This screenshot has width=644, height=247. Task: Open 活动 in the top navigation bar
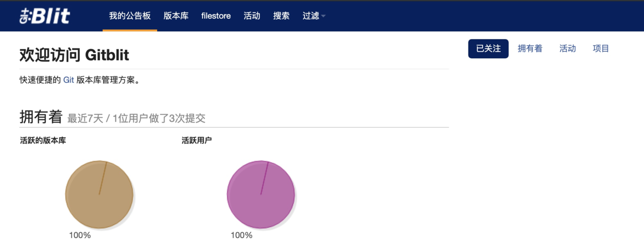coord(252,16)
